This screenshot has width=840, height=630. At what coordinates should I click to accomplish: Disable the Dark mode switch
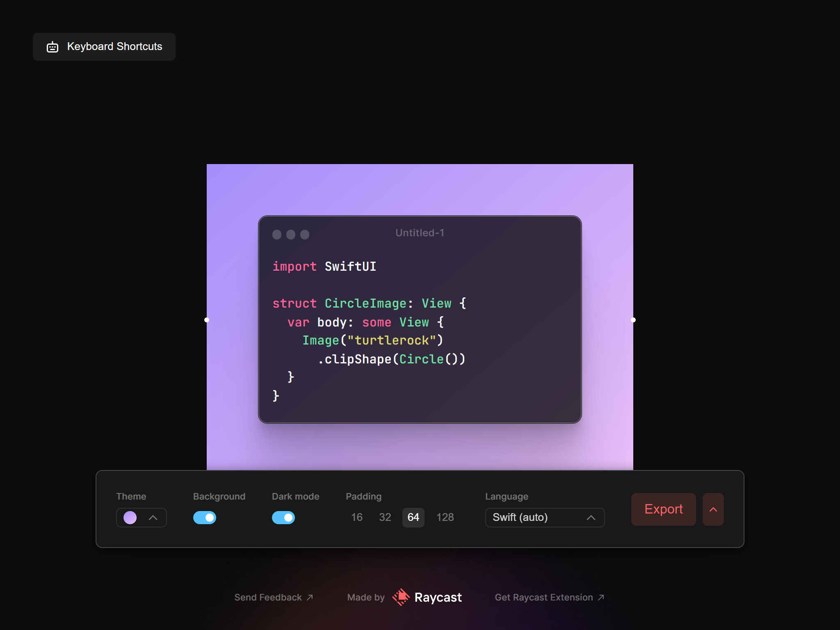pos(283,518)
